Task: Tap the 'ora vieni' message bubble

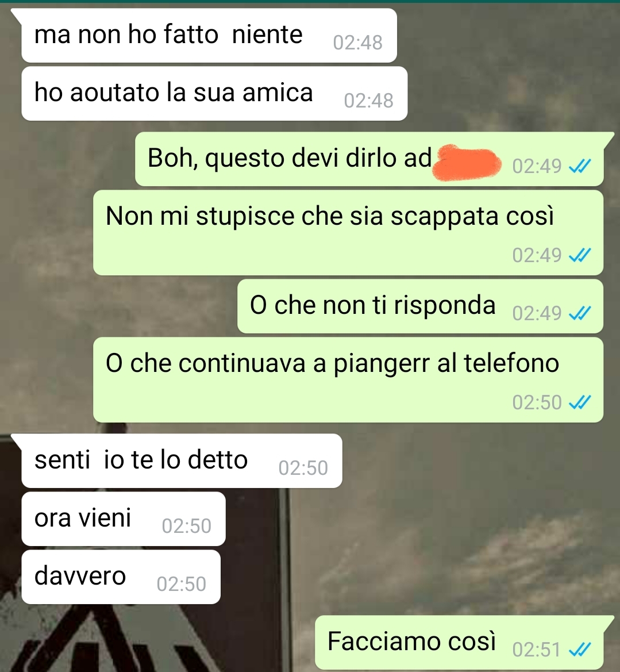Action: (124, 519)
